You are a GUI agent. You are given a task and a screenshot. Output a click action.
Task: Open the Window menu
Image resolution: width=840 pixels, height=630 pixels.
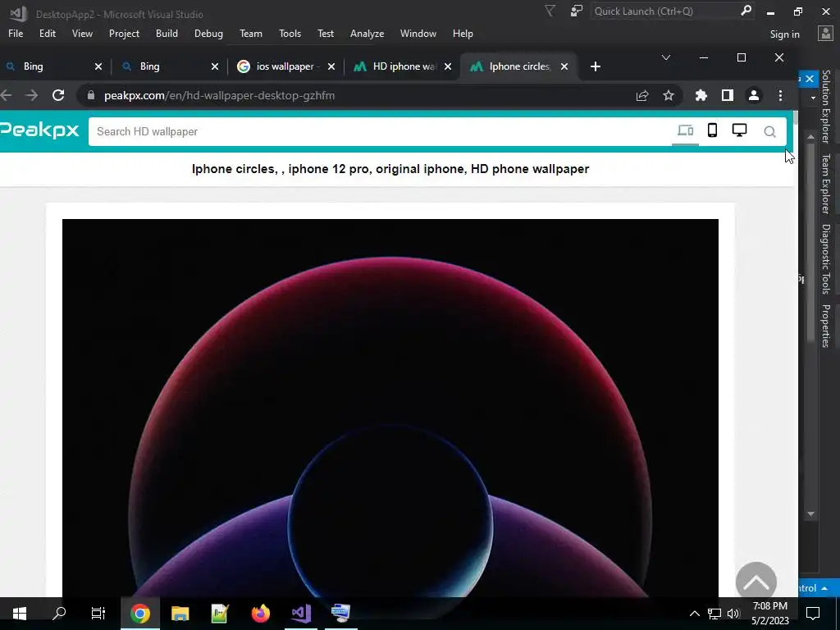point(418,33)
